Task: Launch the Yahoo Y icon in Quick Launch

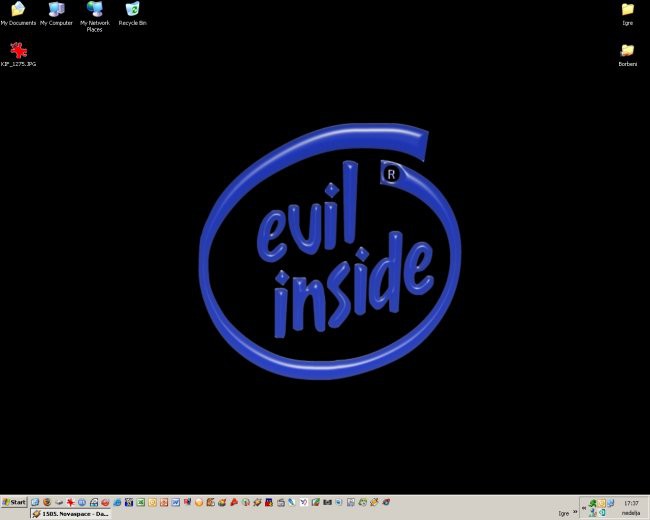Action: click(304, 502)
